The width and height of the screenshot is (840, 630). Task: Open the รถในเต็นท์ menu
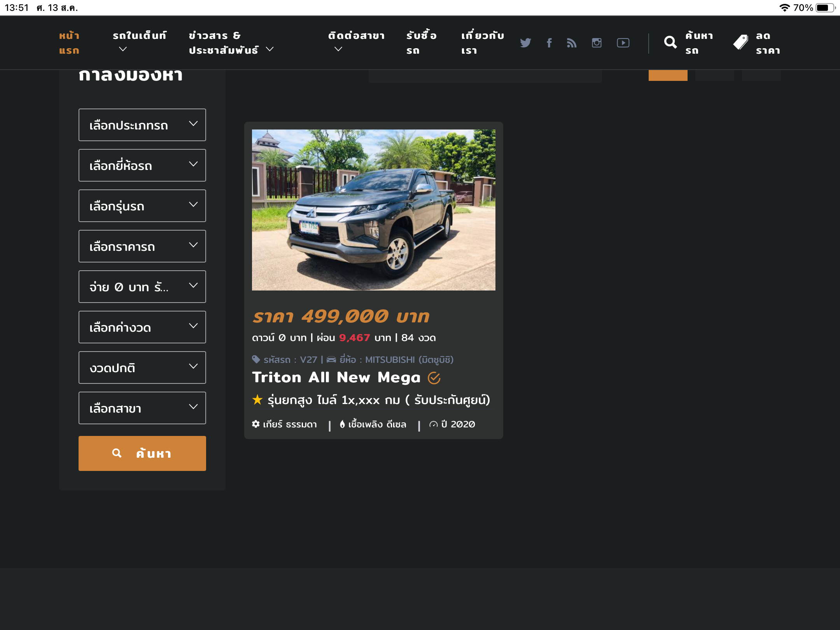pos(139,36)
